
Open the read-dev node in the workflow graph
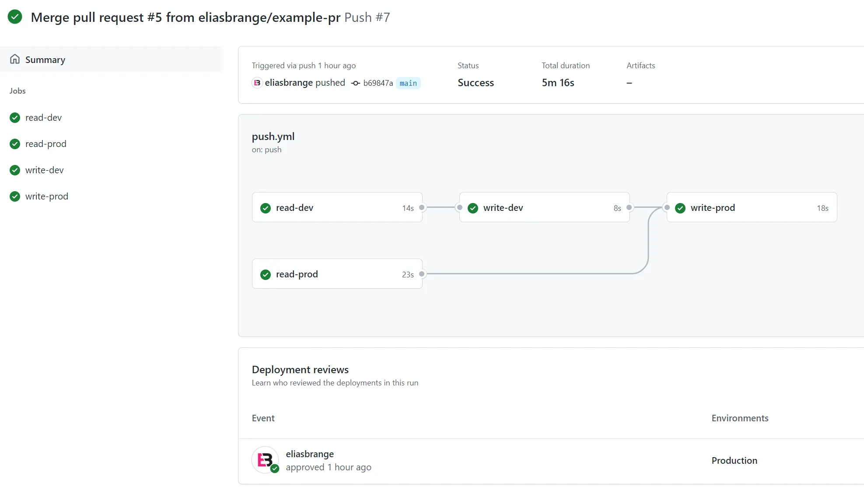point(338,207)
